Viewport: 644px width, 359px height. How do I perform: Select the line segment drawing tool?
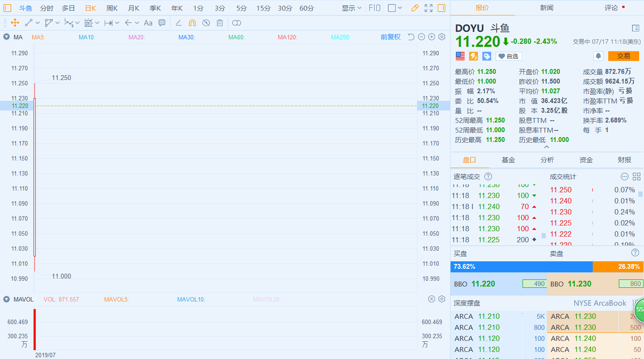(29, 23)
